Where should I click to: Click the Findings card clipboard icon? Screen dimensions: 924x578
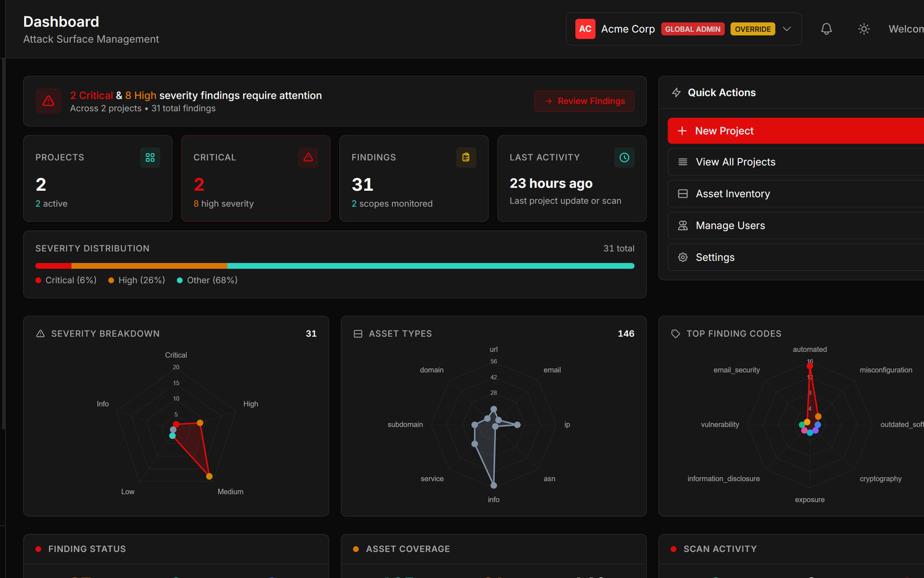click(x=466, y=157)
